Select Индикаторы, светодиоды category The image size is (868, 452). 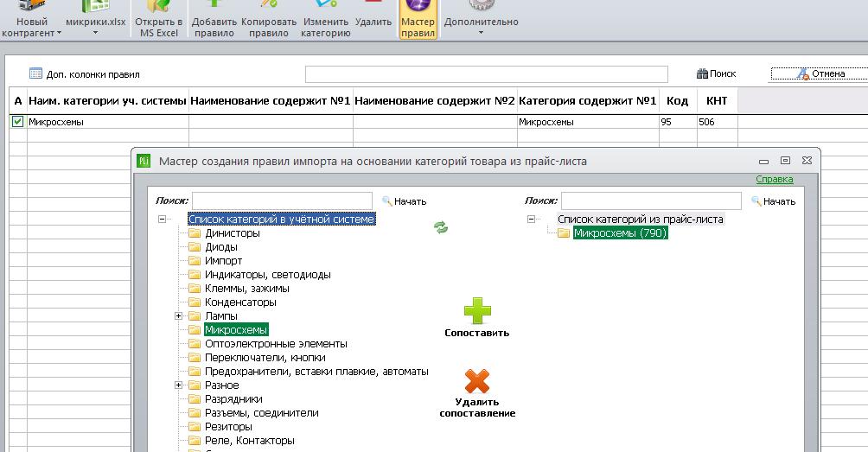coord(267,275)
